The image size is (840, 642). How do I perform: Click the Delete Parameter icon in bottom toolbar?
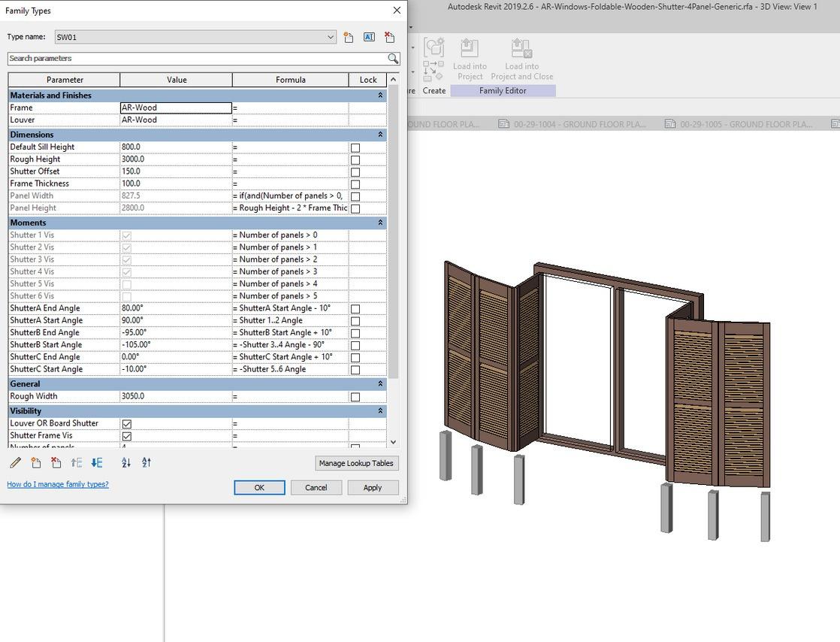[x=56, y=463]
